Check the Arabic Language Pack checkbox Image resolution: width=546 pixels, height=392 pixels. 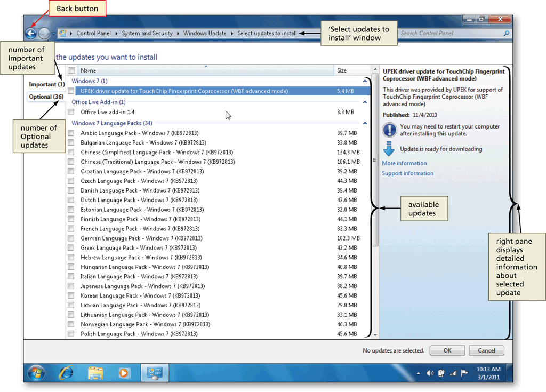(71, 133)
